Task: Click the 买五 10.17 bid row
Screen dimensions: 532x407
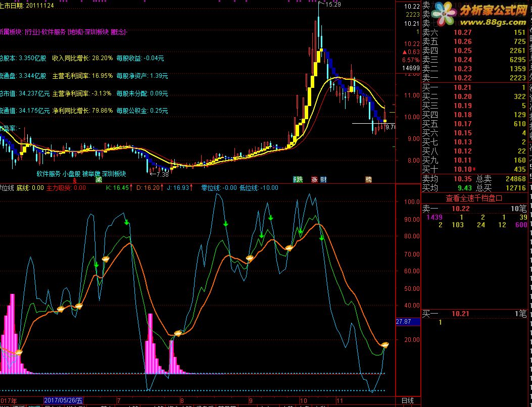Action: (474, 124)
